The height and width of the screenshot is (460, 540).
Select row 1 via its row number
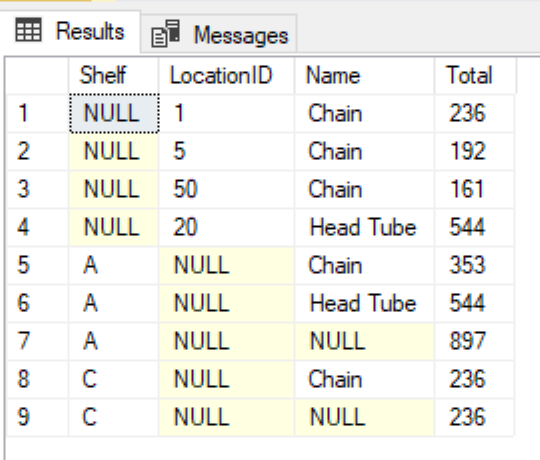[x=37, y=113]
